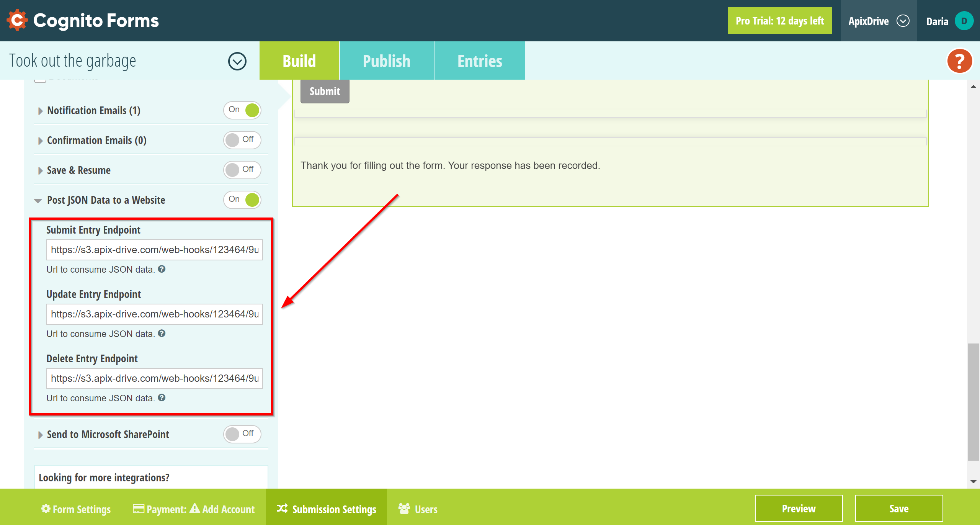Click Pro Trial: 12 days left banner
Image resolution: width=980 pixels, height=525 pixels.
[780, 21]
